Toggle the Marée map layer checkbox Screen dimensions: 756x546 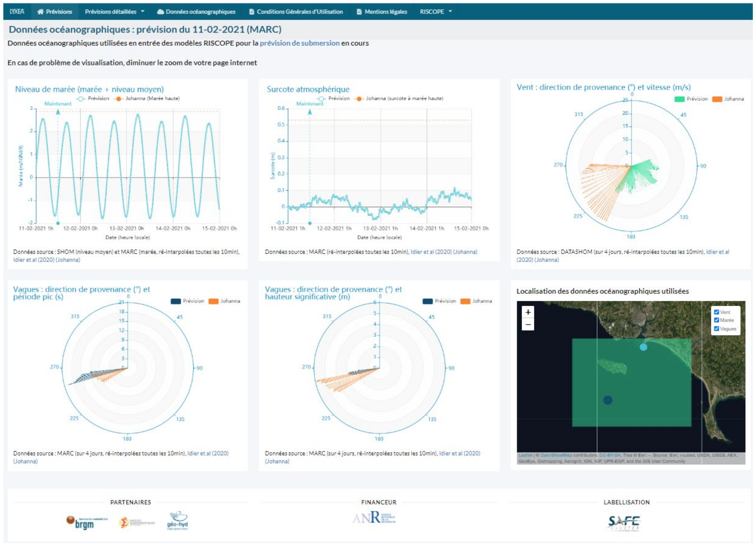point(716,320)
